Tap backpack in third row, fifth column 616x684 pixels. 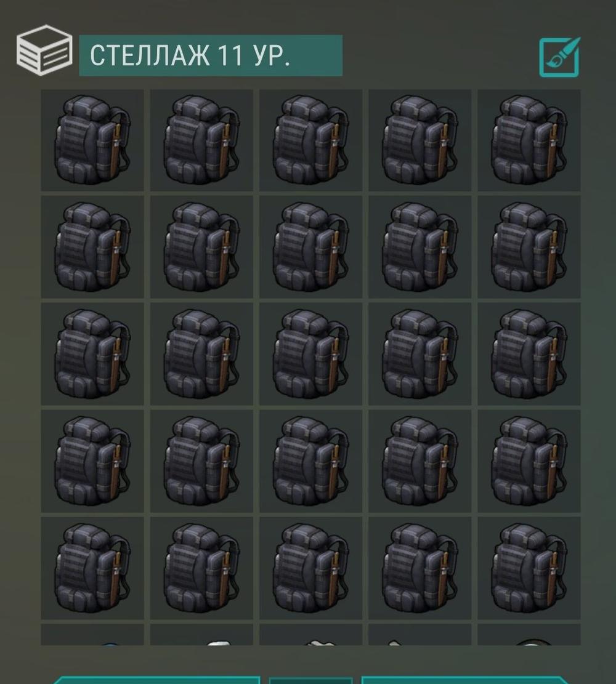point(529,354)
